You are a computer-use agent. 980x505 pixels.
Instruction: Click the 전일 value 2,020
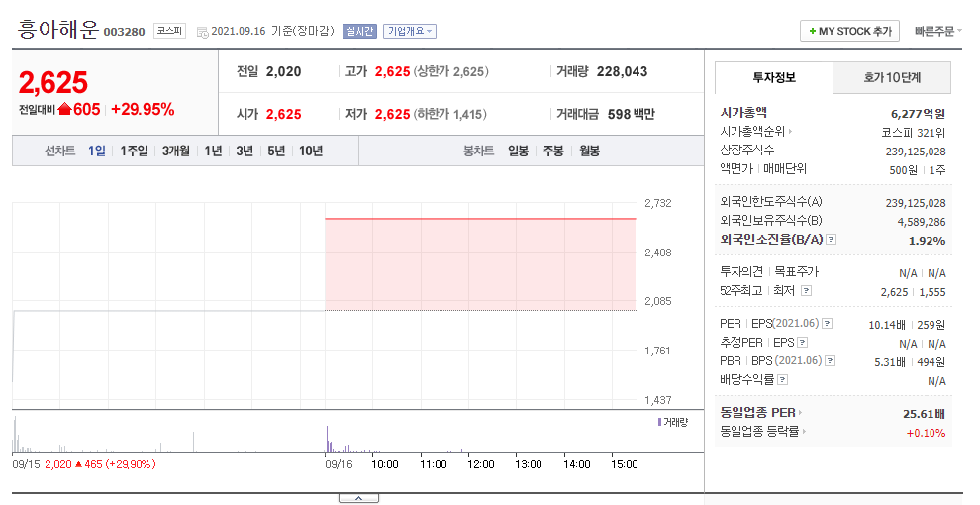pyautogui.click(x=283, y=71)
